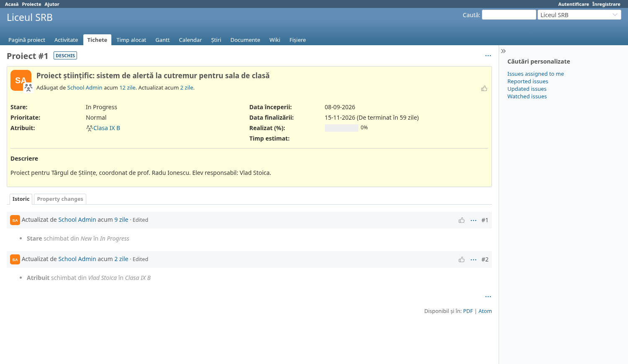The width and height of the screenshot is (628, 364).
Task: Click '2 zile' link in journal #2
Action: click(121, 259)
